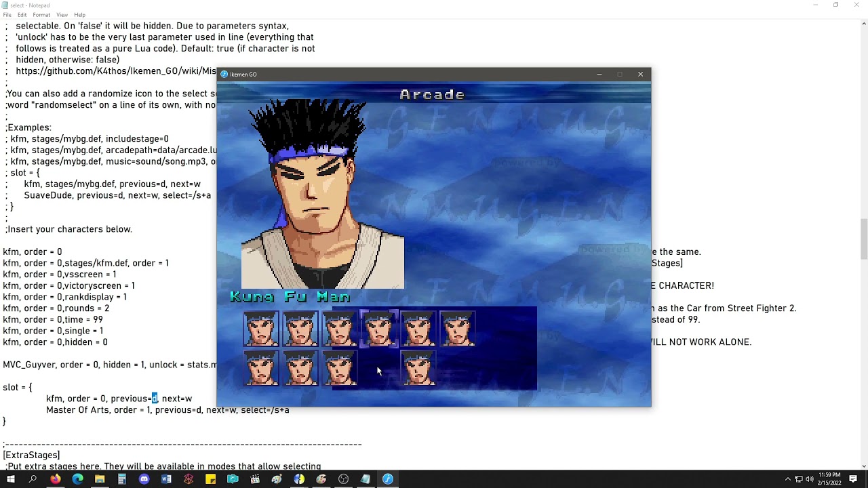Viewport: 868px width, 488px height.
Task: Open File Explorer from taskbar
Action: point(100,479)
